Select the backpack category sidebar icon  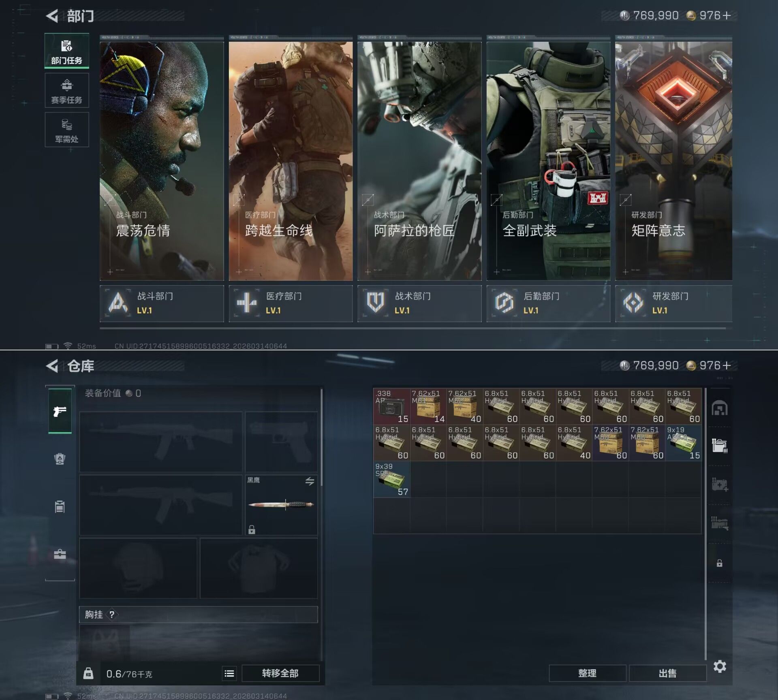point(60,459)
